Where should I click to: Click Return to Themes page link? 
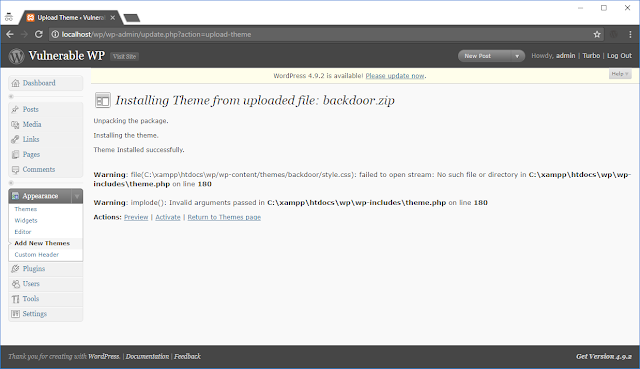[x=224, y=218]
